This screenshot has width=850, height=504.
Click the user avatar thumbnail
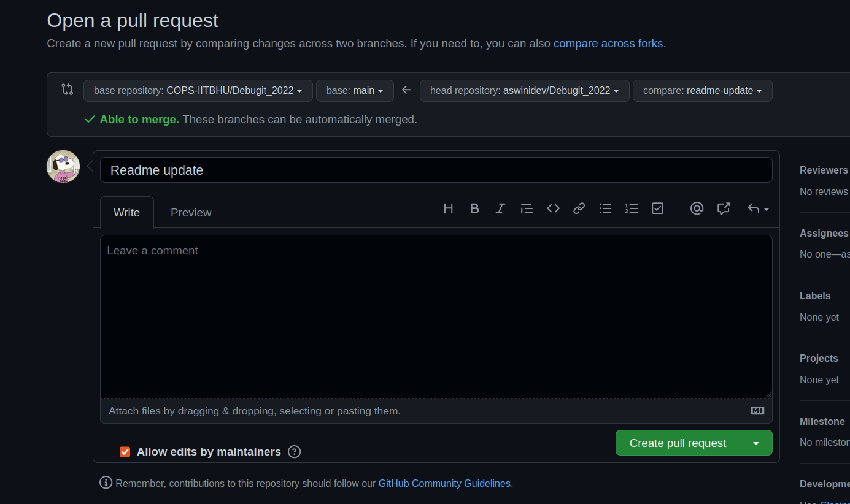click(x=63, y=166)
